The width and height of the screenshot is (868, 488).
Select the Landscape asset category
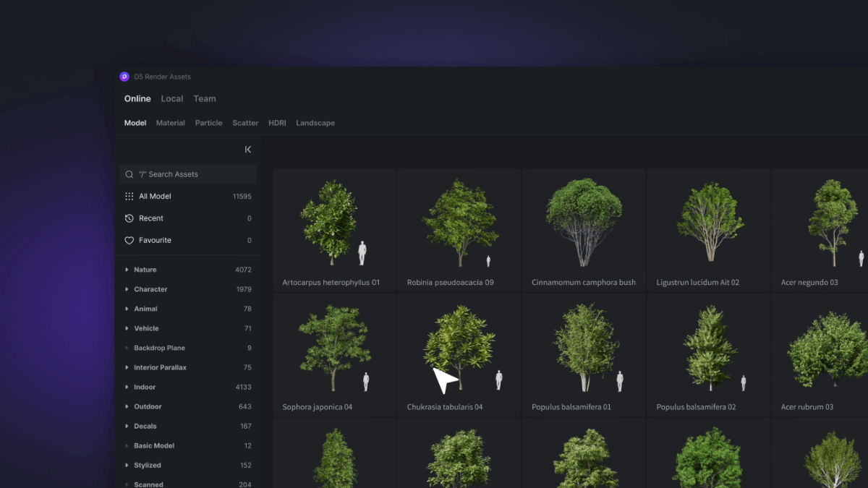315,123
